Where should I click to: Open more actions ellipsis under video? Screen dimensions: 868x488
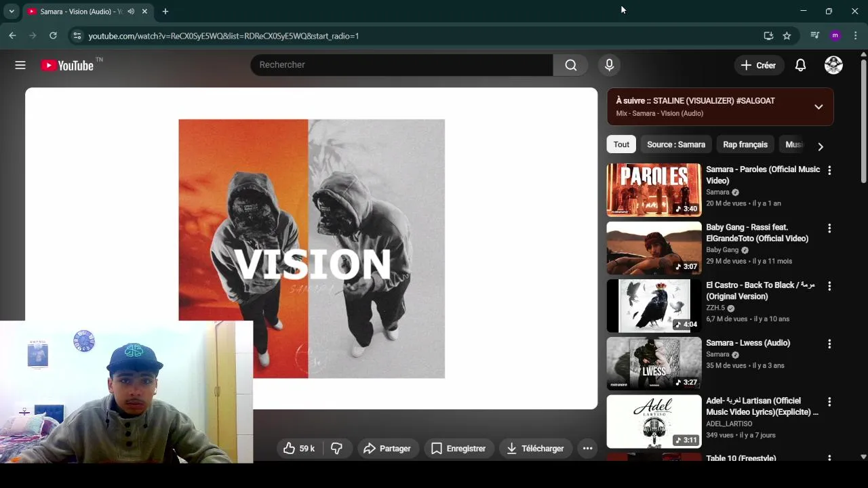pos(587,448)
